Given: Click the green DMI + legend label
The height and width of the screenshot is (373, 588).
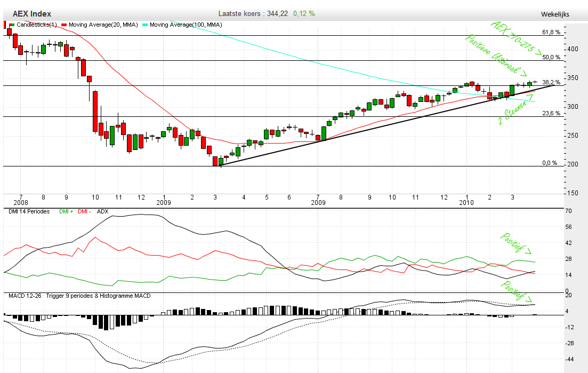Looking at the screenshot, I should click(66, 212).
